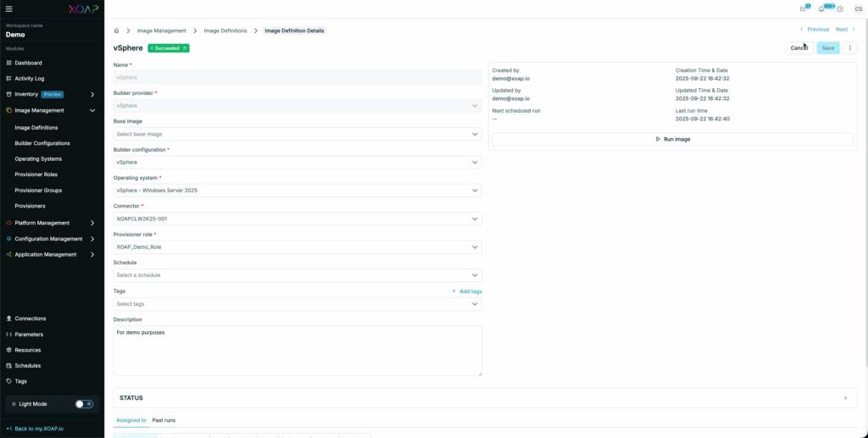Viewport: 868px width, 438px height.
Task: Click into the Description text area
Action: 298,352
